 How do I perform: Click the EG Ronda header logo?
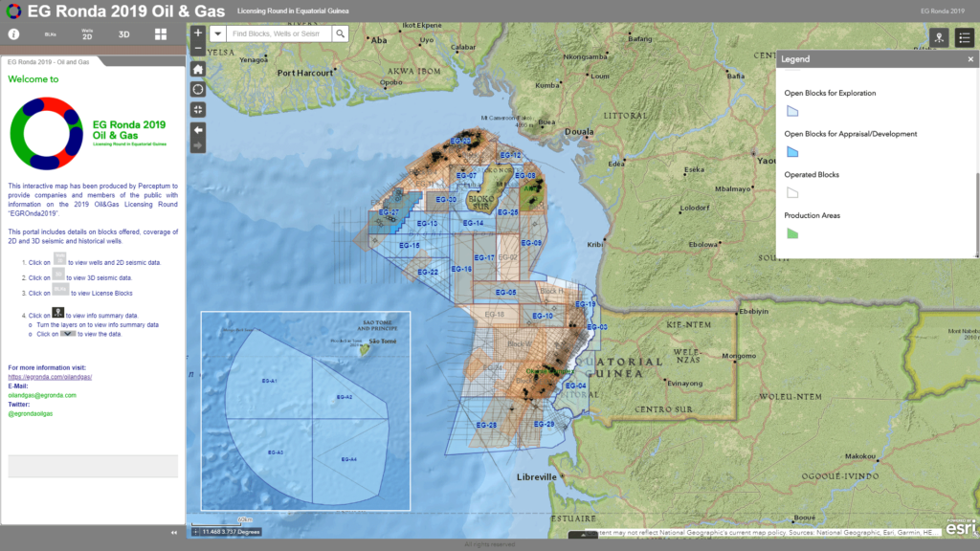pyautogui.click(x=13, y=11)
